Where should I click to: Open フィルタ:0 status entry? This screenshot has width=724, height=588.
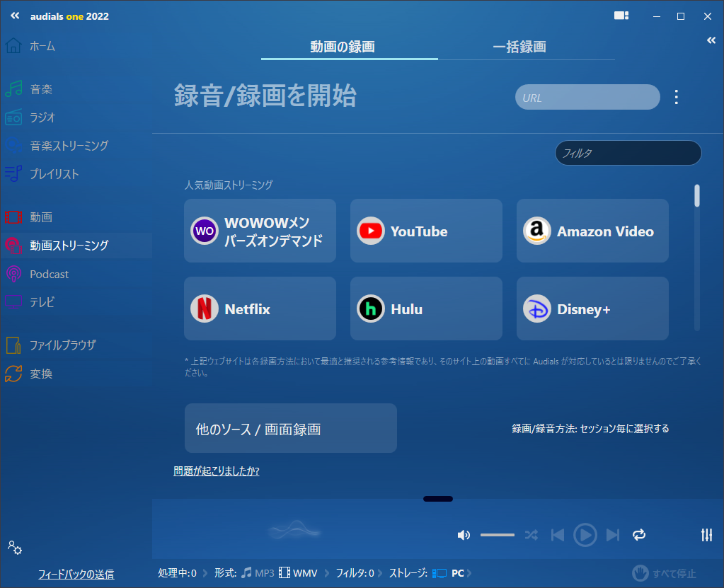coord(355,573)
